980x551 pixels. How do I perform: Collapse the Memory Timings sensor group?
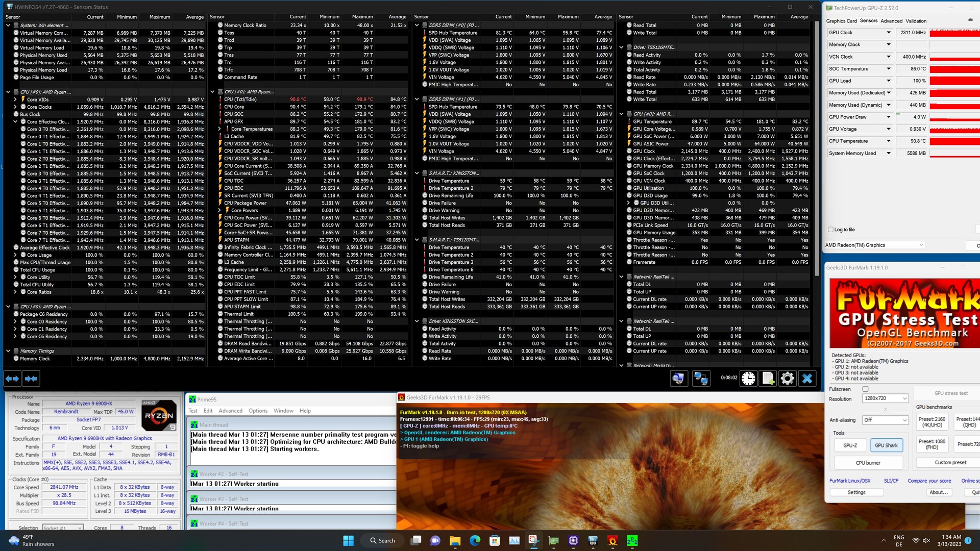click(x=8, y=351)
